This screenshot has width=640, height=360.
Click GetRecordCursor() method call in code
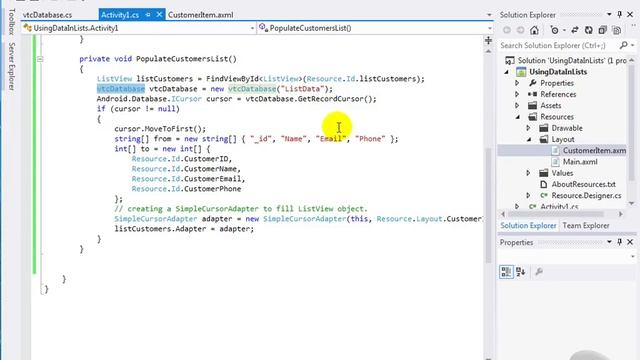point(337,99)
